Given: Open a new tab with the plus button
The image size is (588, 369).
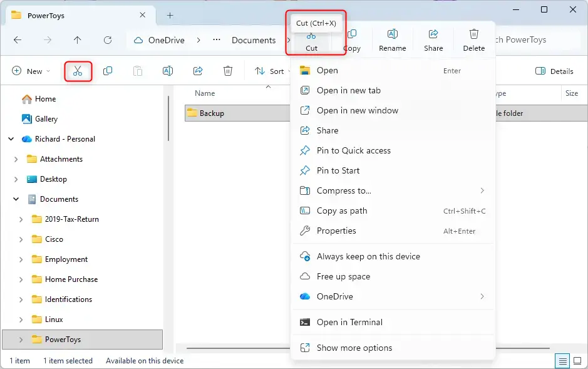Looking at the screenshot, I should click(x=170, y=16).
